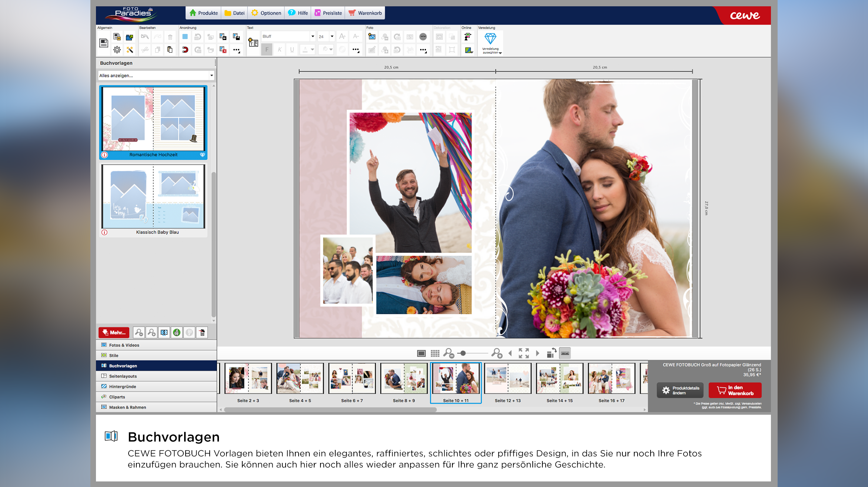Click the magic wand assistant icon
This screenshot has height=487, width=868.
point(130,50)
